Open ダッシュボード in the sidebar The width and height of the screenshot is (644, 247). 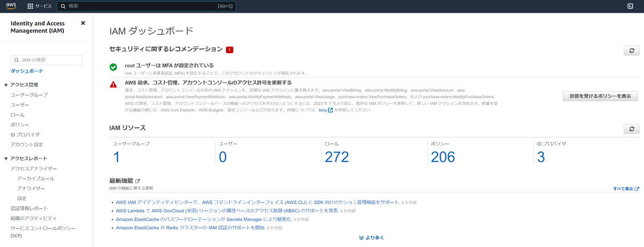(x=27, y=71)
